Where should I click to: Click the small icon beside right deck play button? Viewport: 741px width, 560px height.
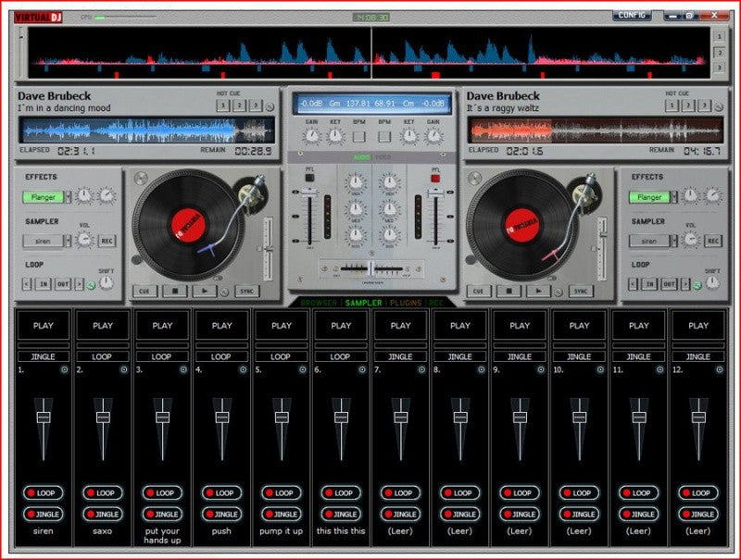pos(559,292)
